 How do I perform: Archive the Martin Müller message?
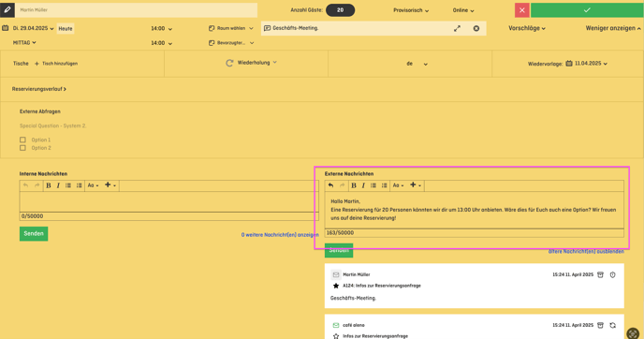[x=600, y=275]
